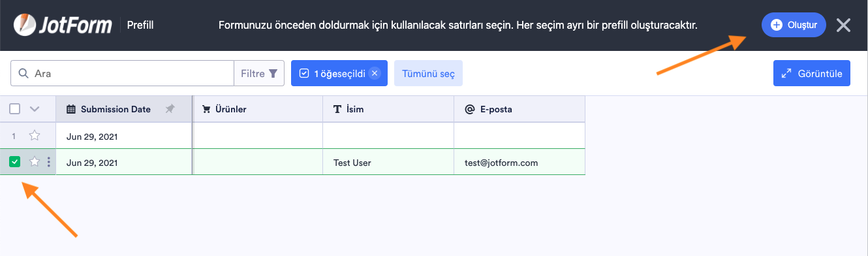Star the first row submission
868x256 pixels.
click(35, 136)
